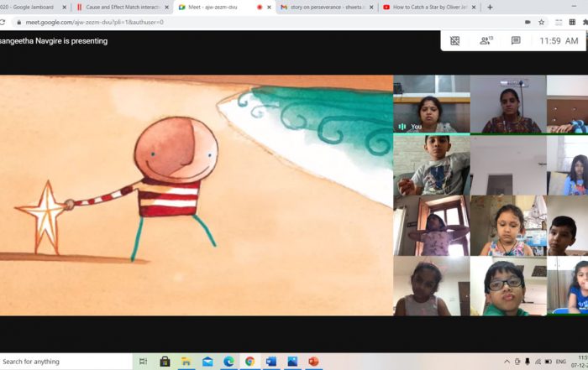Open Word from the taskbar

tap(271, 362)
